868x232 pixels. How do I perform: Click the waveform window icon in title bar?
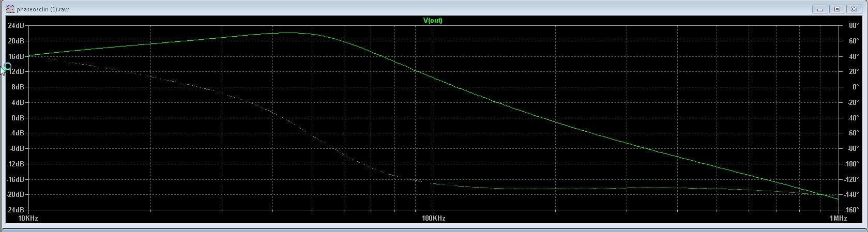pos(10,9)
